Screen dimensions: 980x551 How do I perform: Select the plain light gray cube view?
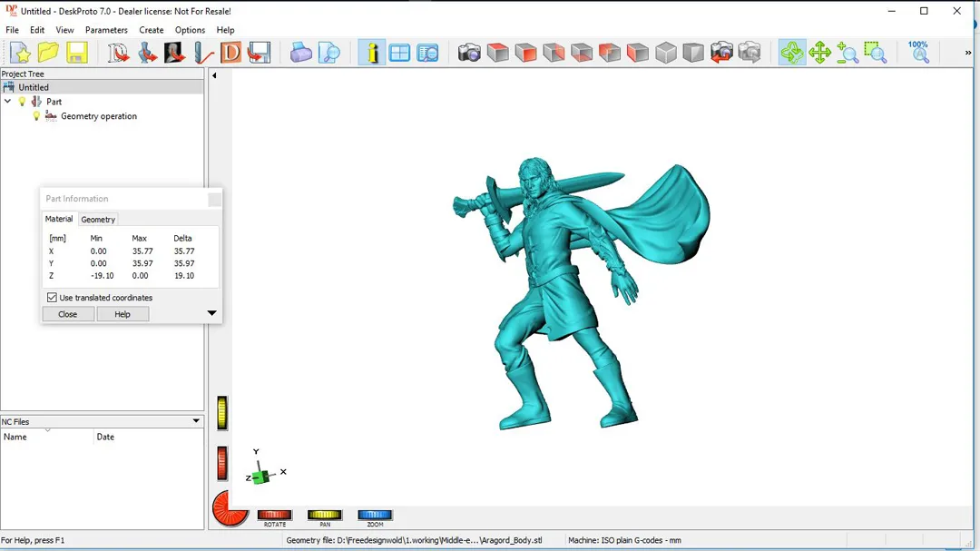pos(666,53)
